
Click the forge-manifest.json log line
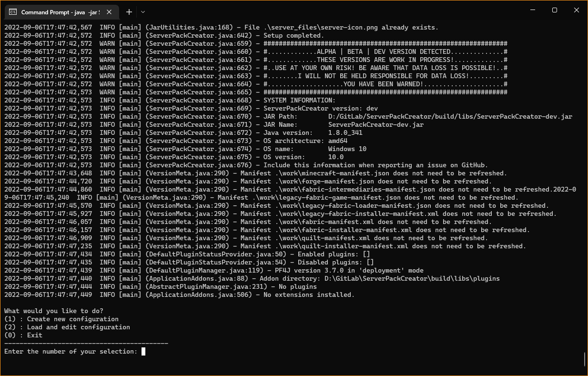248,182
